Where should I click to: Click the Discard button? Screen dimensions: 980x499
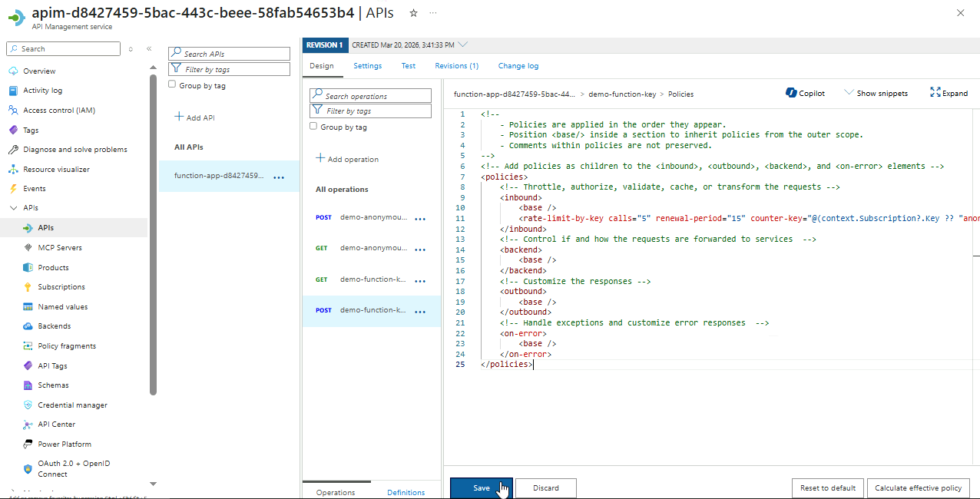[x=545, y=488]
